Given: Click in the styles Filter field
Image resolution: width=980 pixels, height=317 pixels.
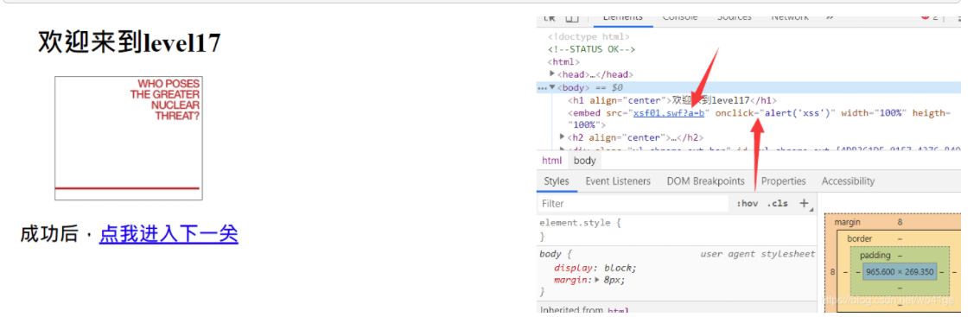Looking at the screenshot, I should pos(633,203).
